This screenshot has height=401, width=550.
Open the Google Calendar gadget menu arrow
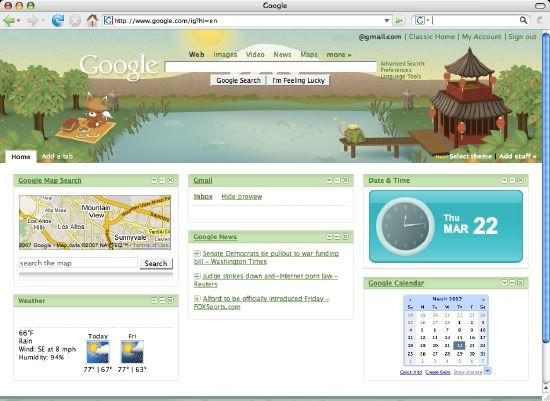[x=504, y=283]
